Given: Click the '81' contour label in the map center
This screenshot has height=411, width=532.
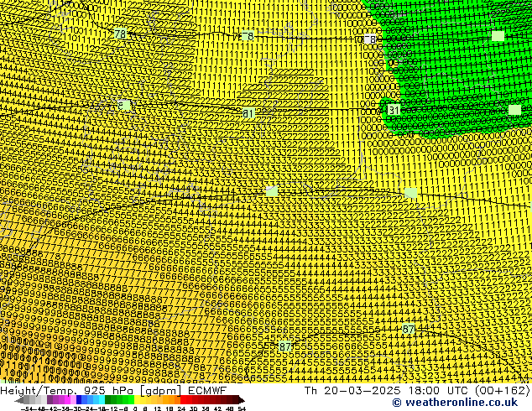Looking at the screenshot, I should tap(248, 113).
